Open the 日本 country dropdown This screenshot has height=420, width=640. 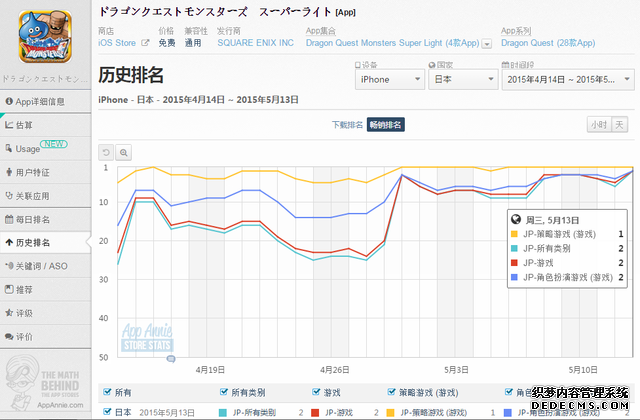[x=463, y=79]
